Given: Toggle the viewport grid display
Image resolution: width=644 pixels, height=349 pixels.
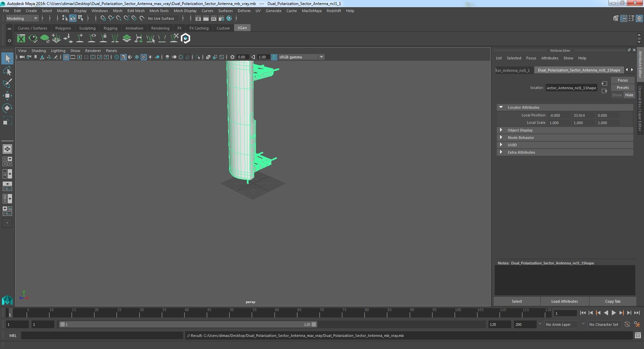Looking at the screenshot, I should click(x=66, y=57).
